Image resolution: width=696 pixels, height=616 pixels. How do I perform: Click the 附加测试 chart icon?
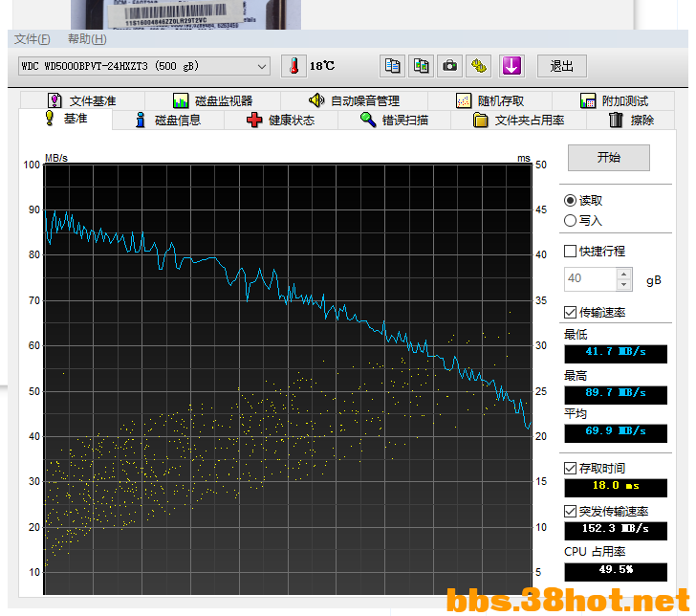point(588,100)
